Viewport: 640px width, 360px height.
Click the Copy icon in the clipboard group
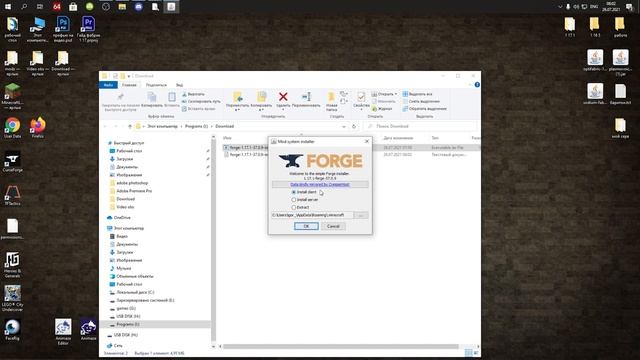tap(152, 97)
